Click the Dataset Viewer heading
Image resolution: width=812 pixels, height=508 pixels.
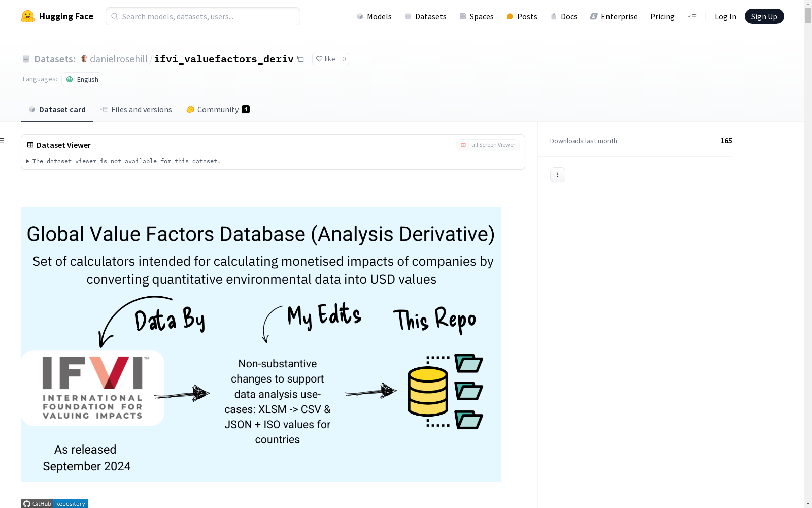tap(63, 145)
